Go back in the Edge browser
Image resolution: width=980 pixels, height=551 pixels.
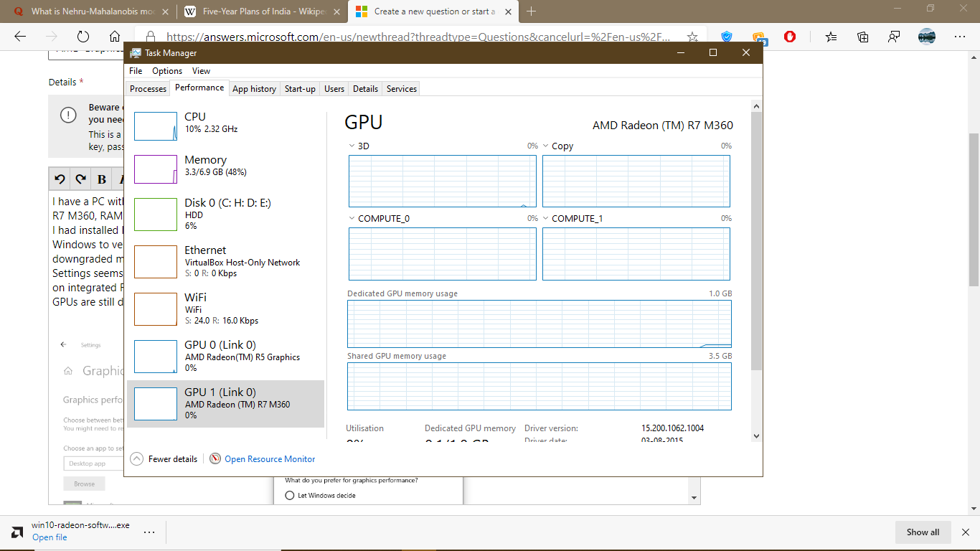[x=20, y=37]
